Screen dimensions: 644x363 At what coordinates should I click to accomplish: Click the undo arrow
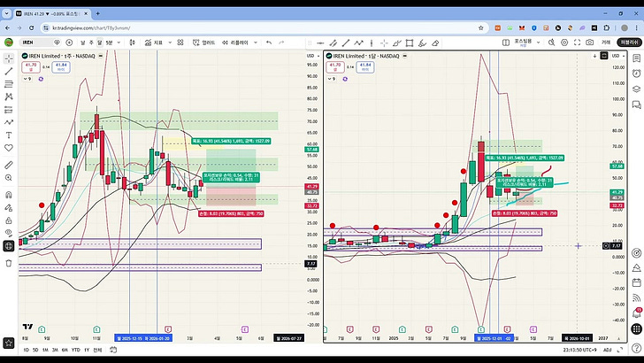(269, 42)
